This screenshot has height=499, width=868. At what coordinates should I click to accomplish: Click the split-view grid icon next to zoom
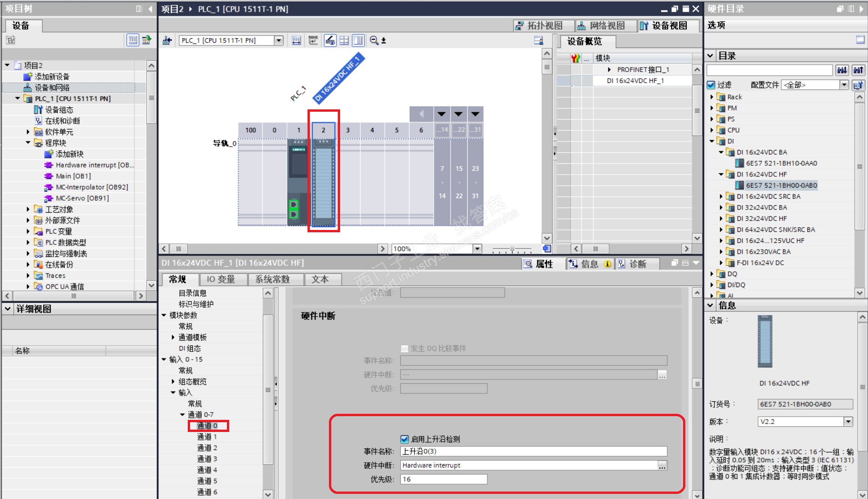coord(344,40)
